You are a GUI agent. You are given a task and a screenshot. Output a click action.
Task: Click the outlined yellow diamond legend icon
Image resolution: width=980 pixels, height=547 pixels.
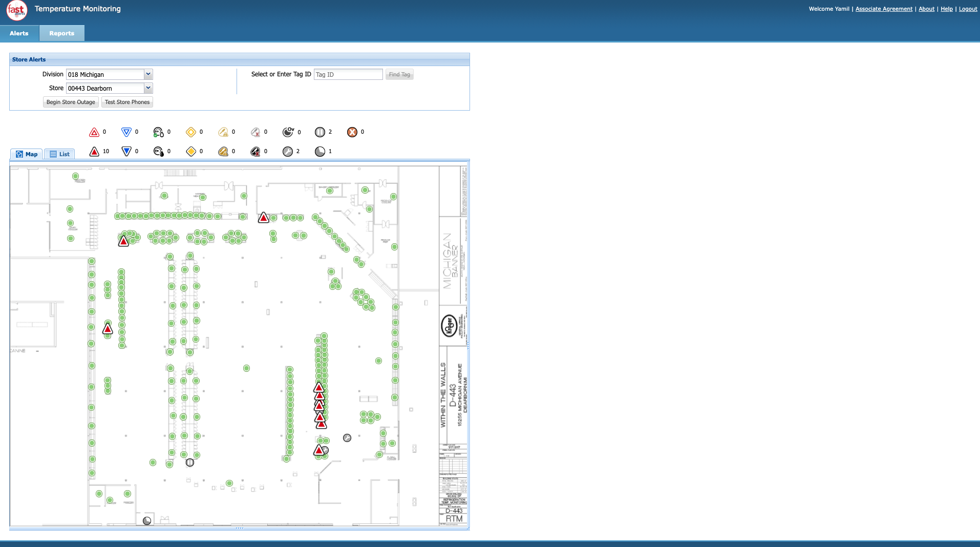191,132
